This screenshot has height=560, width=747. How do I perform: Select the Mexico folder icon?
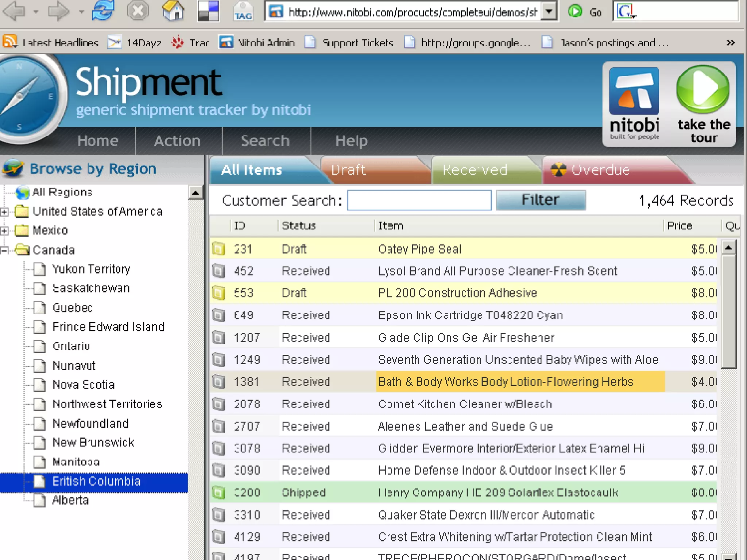tap(22, 230)
